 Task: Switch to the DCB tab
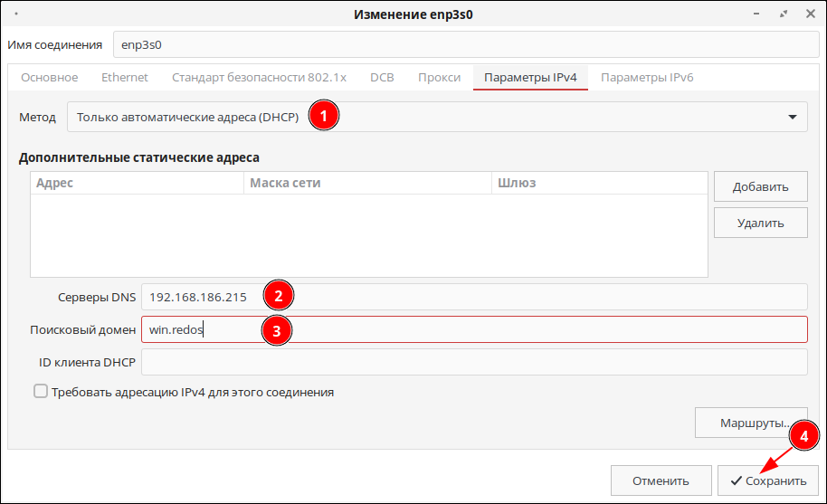tap(382, 78)
